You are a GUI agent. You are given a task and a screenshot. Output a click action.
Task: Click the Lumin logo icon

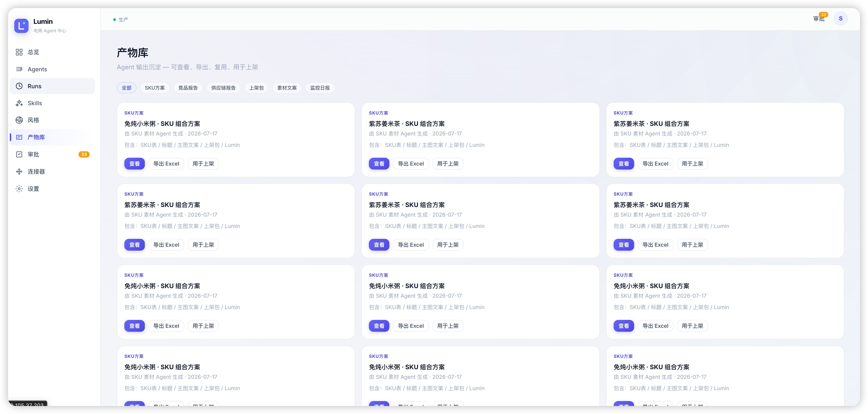tap(21, 26)
